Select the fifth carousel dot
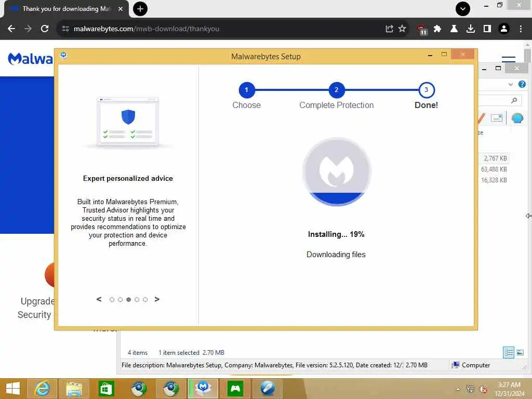 point(145,300)
